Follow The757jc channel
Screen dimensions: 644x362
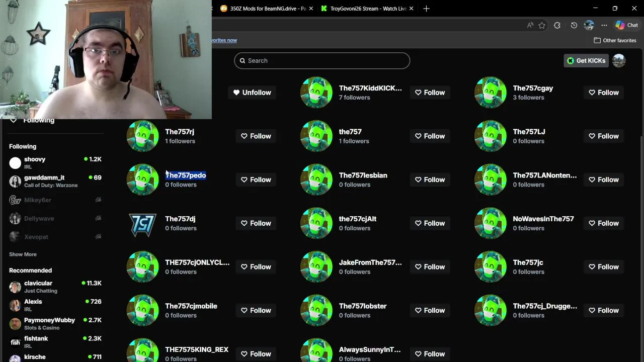[x=604, y=267]
